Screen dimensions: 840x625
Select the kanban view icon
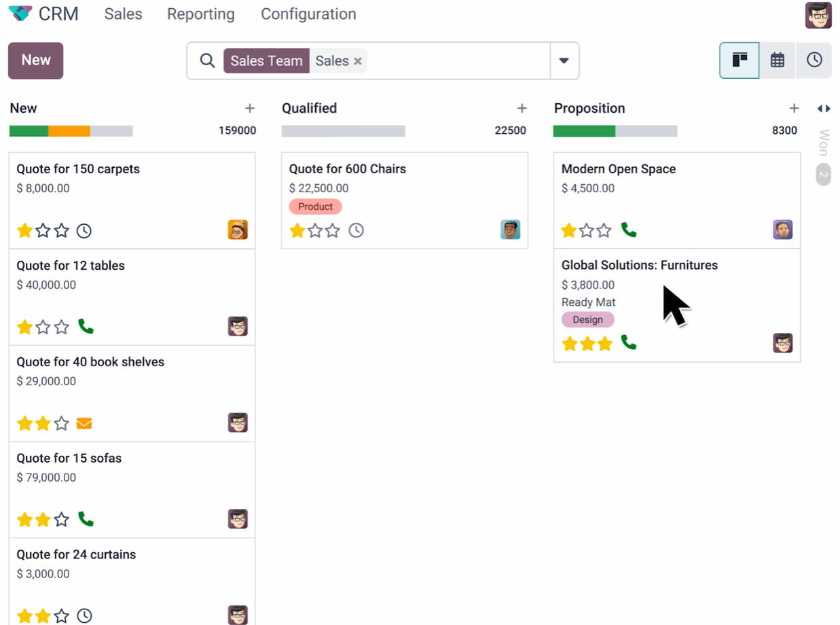739,60
